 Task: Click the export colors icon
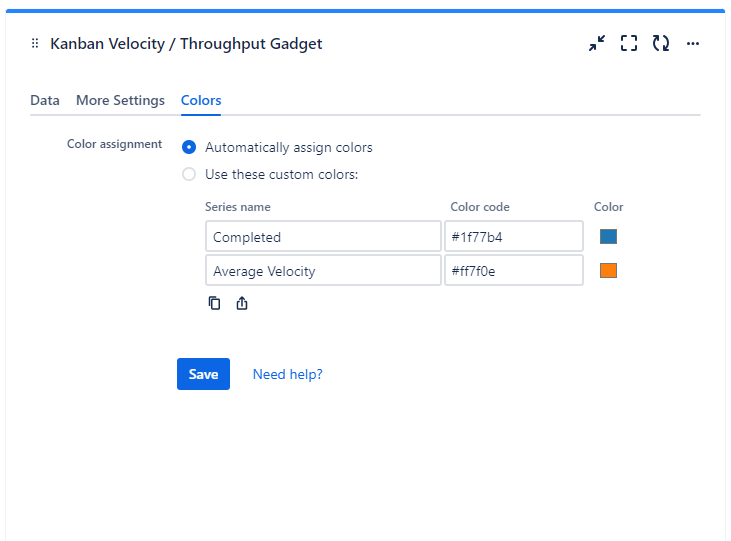(x=242, y=303)
